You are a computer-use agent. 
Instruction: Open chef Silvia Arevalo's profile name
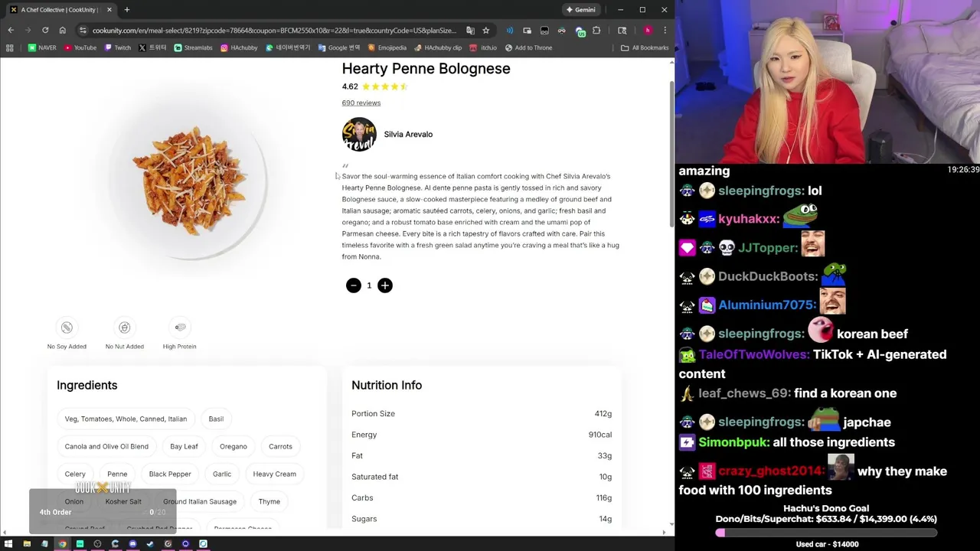[x=408, y=134]
